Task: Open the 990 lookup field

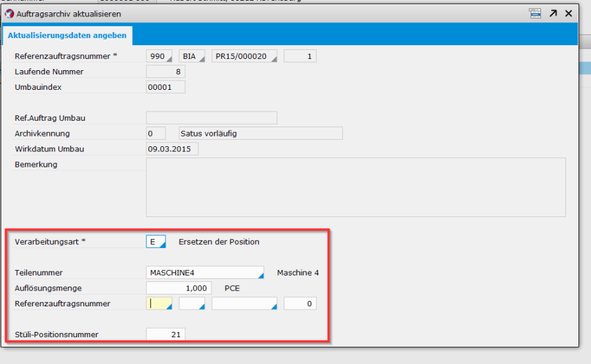Action: pos(159,56)
